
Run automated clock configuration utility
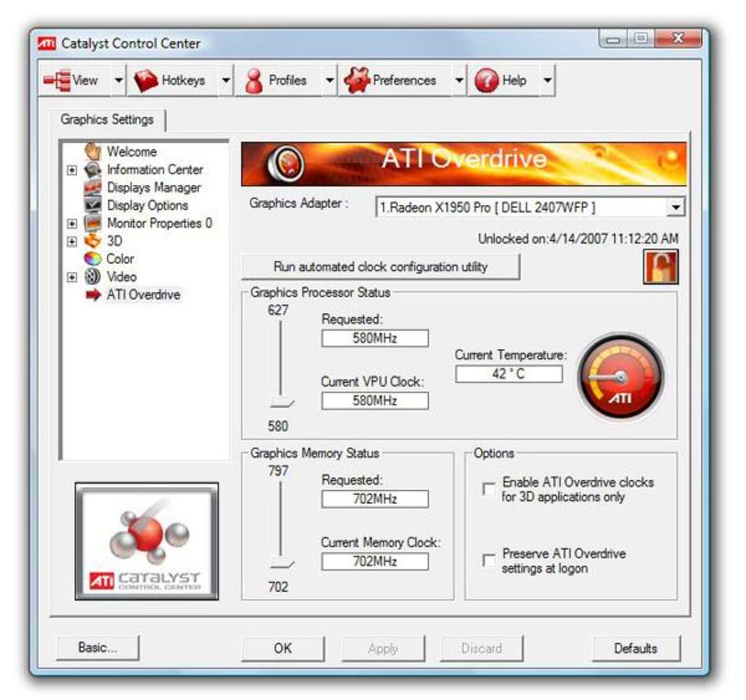(380, 267)
